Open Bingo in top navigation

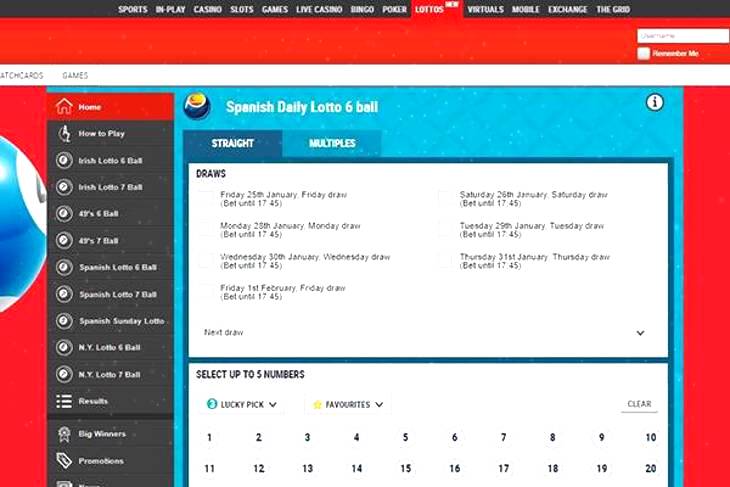[x=362, y=9]
